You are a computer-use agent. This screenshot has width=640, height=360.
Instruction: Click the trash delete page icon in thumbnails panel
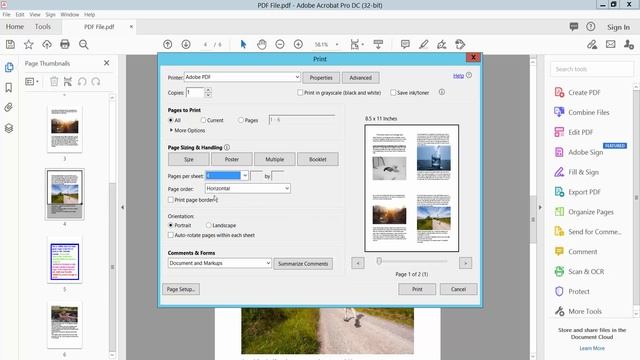tap(54, 82)
